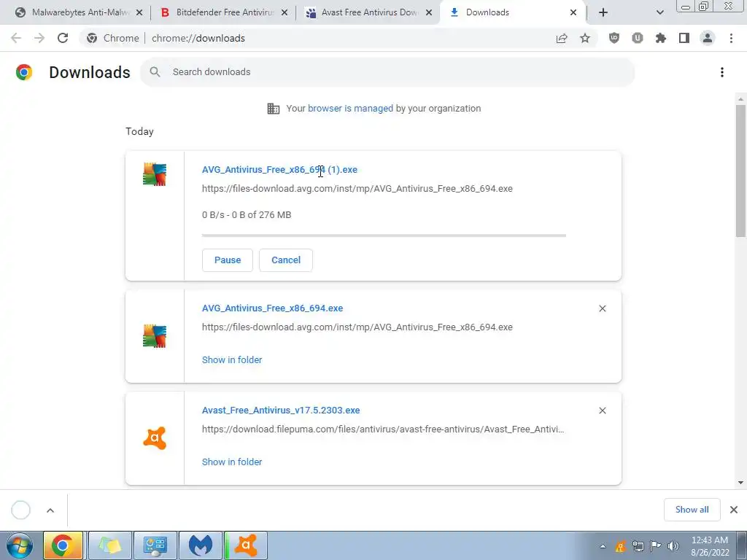Close the Malwarebytes tab

pos(139,13)
